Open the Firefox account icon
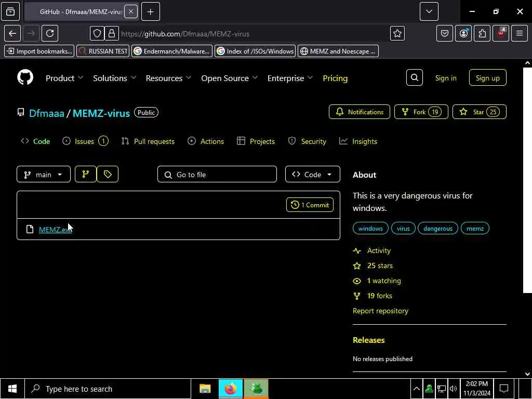 (463, 33)
